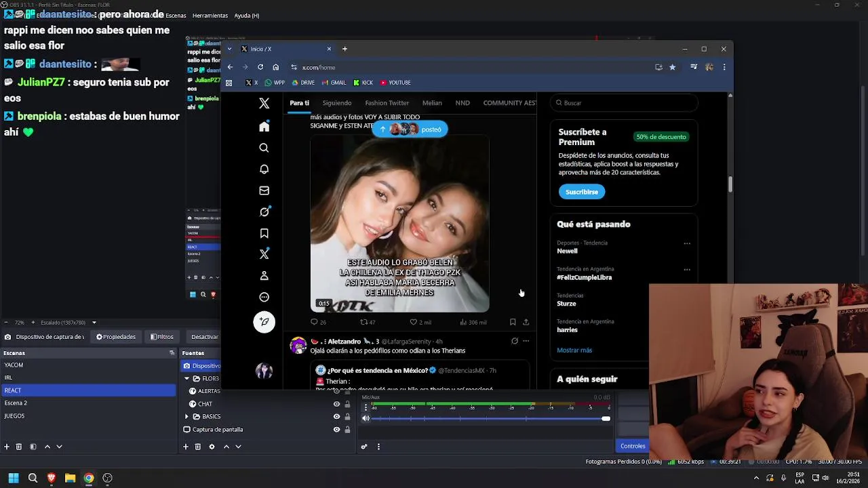Move selected scene down in Escenas
868x488 pixels.
[x=59, y=447]
